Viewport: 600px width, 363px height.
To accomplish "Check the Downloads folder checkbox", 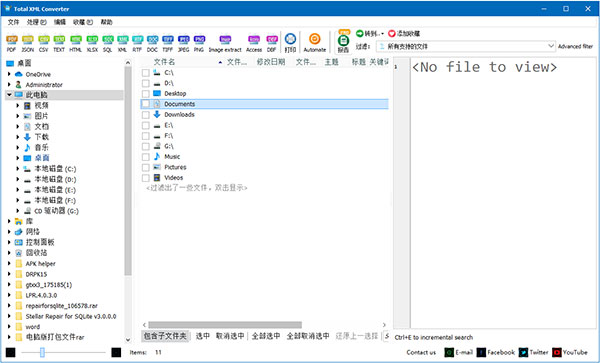I will click(x=145, y=115).
